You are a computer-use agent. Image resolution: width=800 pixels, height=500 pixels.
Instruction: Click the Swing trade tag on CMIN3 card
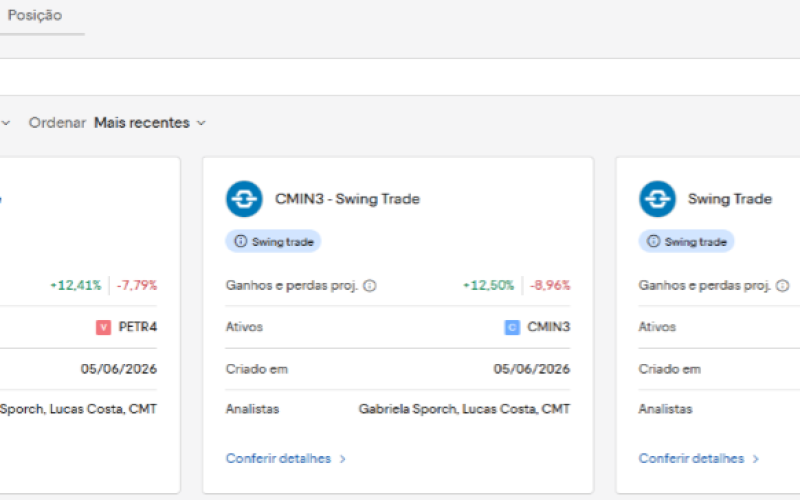coord(273,241)
